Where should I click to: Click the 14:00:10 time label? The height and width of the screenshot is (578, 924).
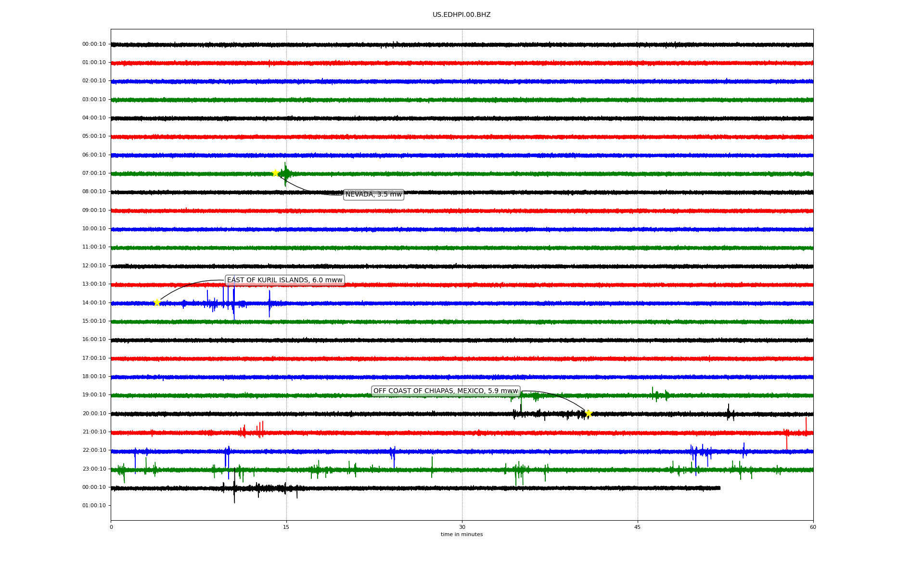point(94,303)
